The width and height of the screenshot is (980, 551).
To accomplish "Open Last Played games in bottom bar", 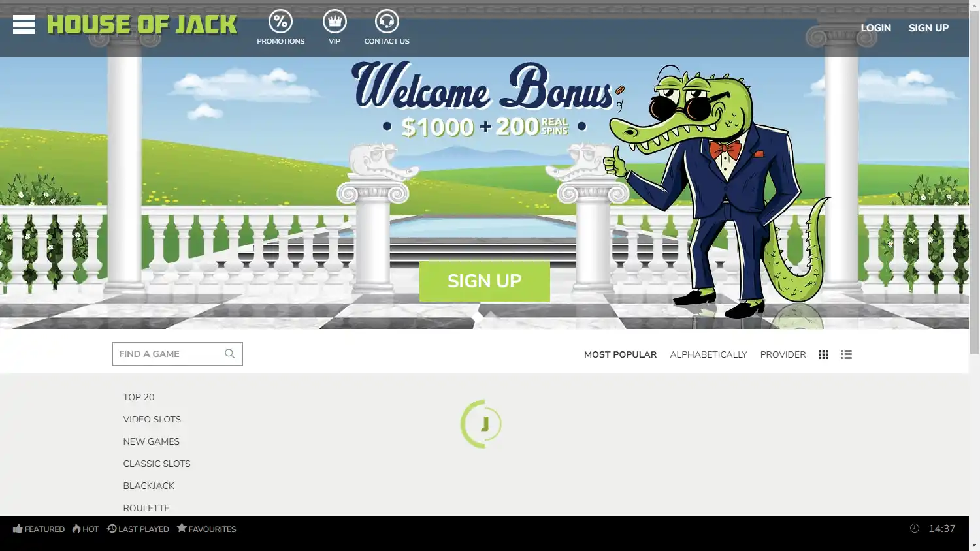I will tap(138, 529).
